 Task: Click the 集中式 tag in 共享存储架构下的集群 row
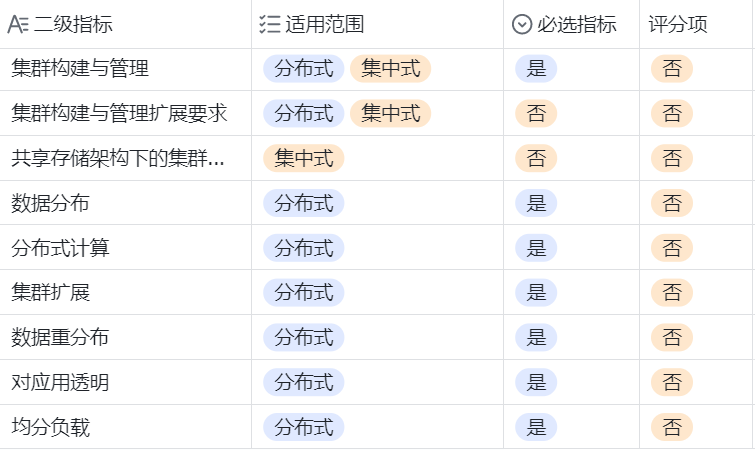tap(304, 159)
